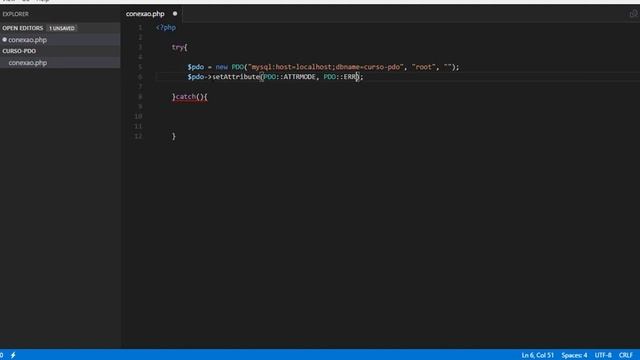
Task: Click the <?php opening tag
Action: (x=166, y=28)
